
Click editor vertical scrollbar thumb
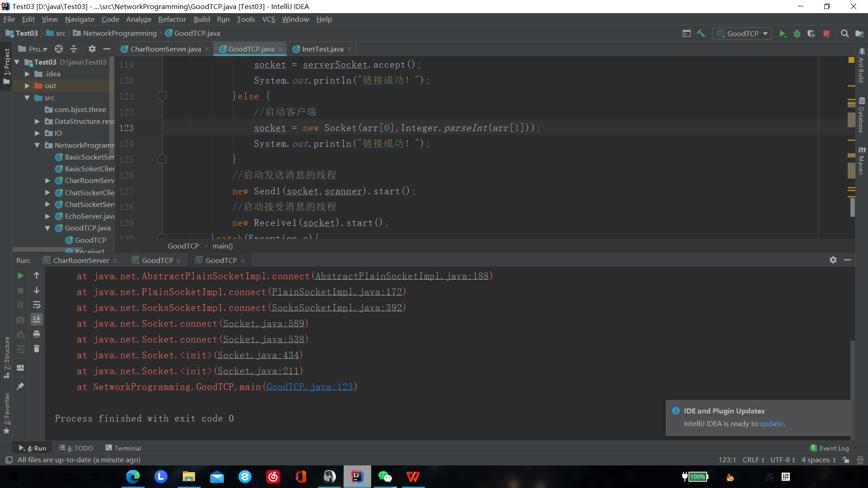click(x=853, y=207)
